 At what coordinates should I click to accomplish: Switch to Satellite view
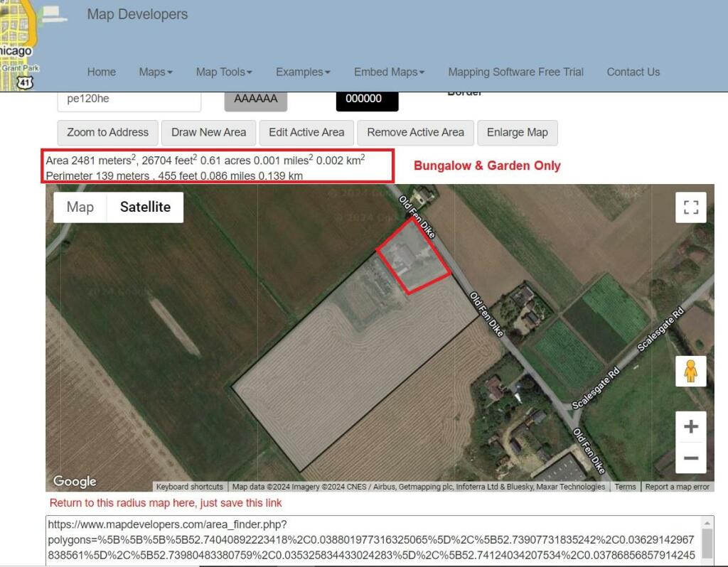pos(145,207)
